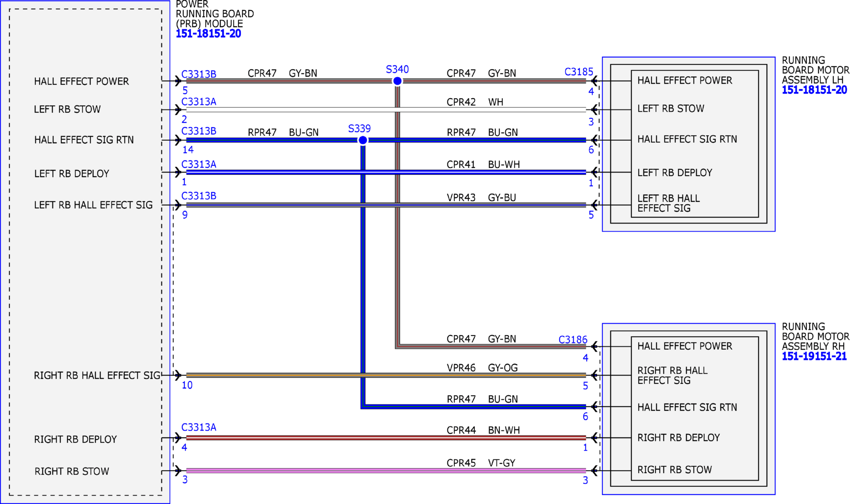The image size is (850, 504).
Task: Open the 151-18151-20 link under Motor Assembly LH
Action: coord(814,90)
